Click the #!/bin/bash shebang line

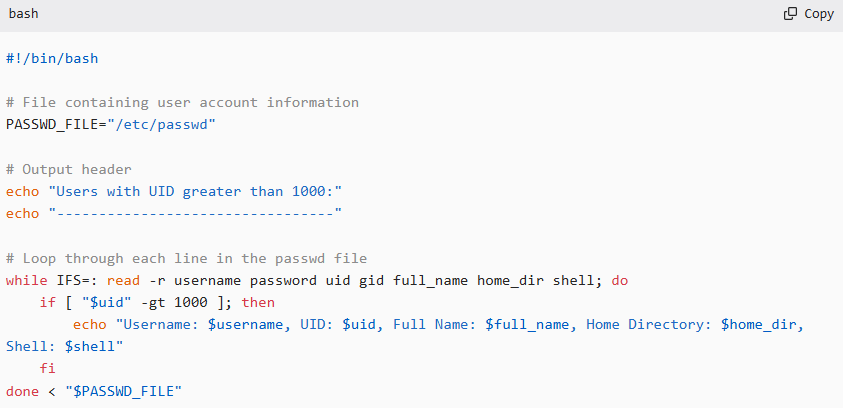[52, 59]
